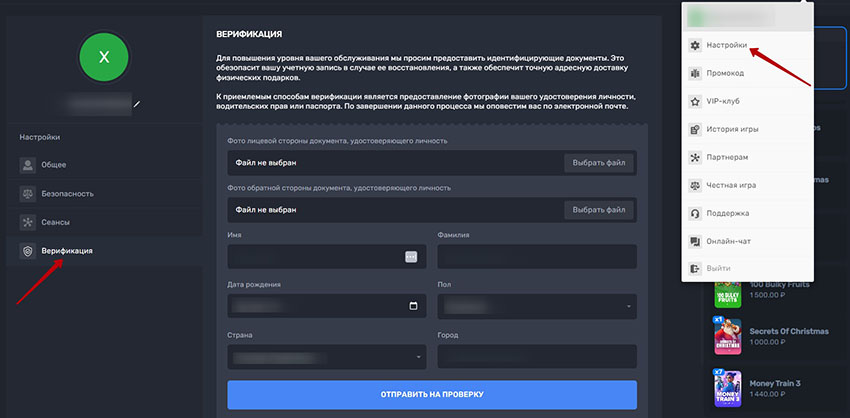Image resolution: width=850 pixels, height=418 pixels.
Task: Click the gear icon beside Настройки
Action: (694, 45)
